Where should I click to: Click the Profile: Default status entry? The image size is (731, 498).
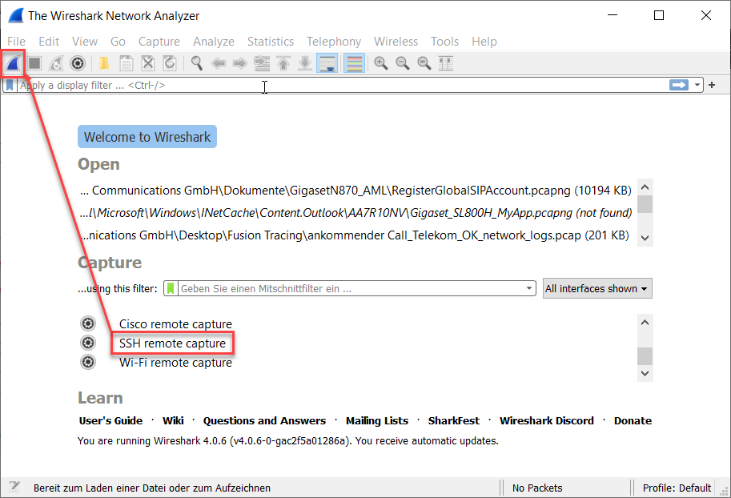tap(676, 488)
